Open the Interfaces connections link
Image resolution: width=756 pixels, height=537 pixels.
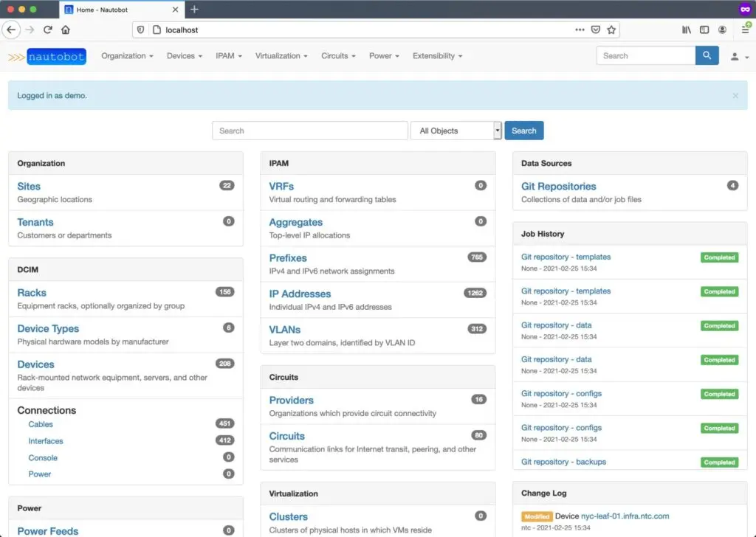[46, 441]
